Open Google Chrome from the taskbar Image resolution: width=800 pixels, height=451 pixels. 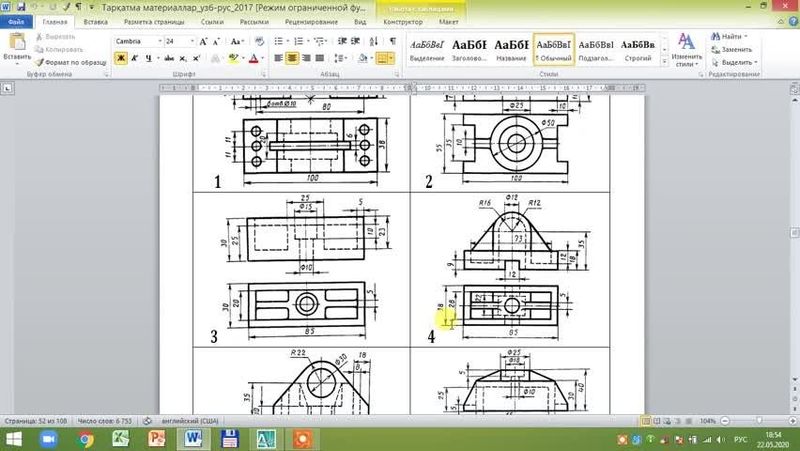tap(86, 439)
